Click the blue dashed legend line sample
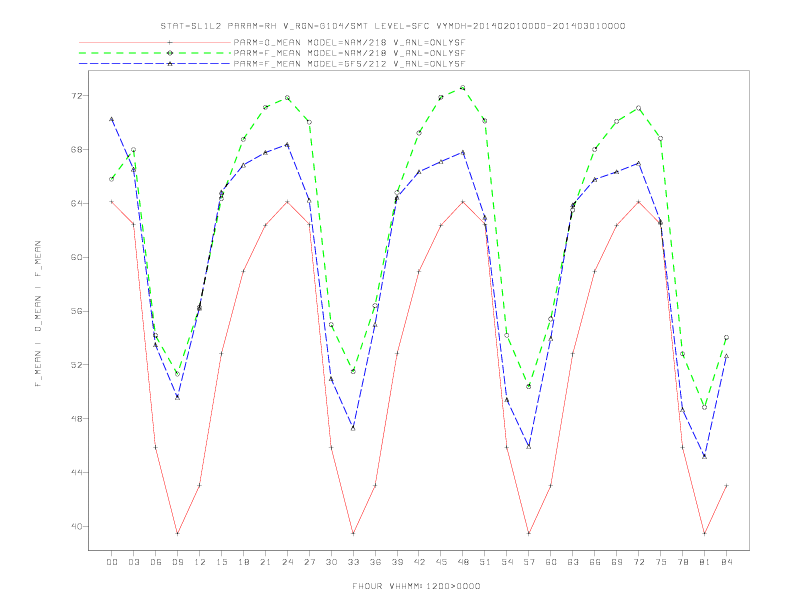 click(x=155, y=64)
